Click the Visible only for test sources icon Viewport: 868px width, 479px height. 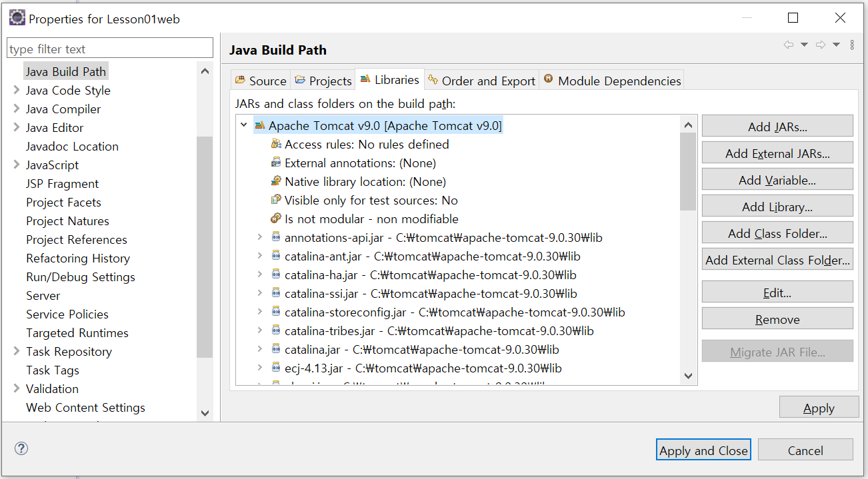tap(276, 200)
